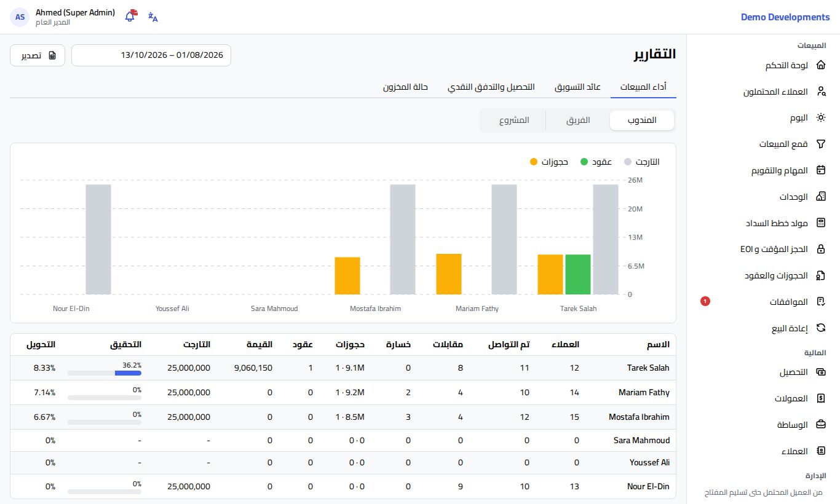Switch grouping to المشروع
Viewport: 840px width, 504px height.
[x=513, y=120]
